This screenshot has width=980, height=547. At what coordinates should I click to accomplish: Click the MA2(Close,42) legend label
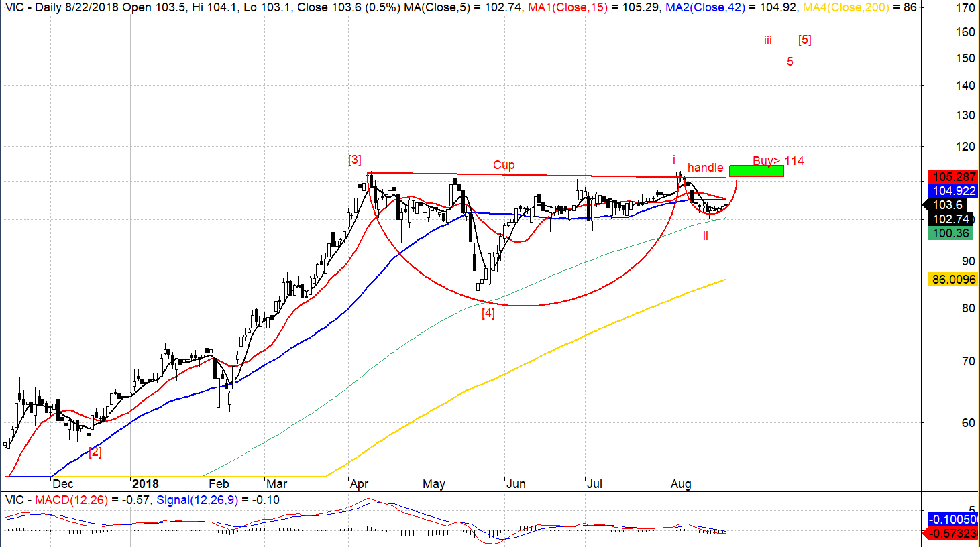pyautogui.click(x=705, y=7)
